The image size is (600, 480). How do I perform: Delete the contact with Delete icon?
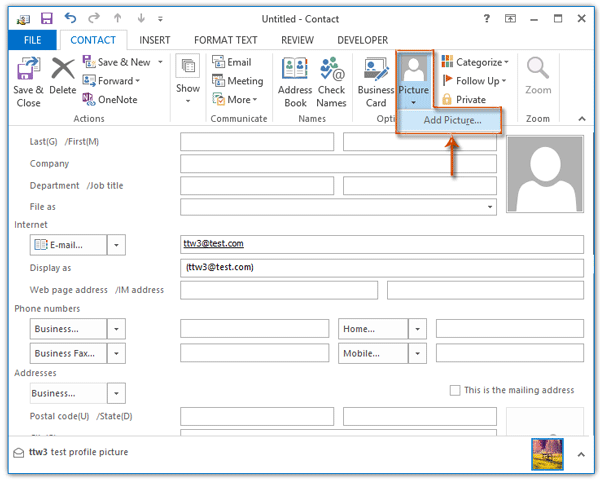click(x=63, y=76)
